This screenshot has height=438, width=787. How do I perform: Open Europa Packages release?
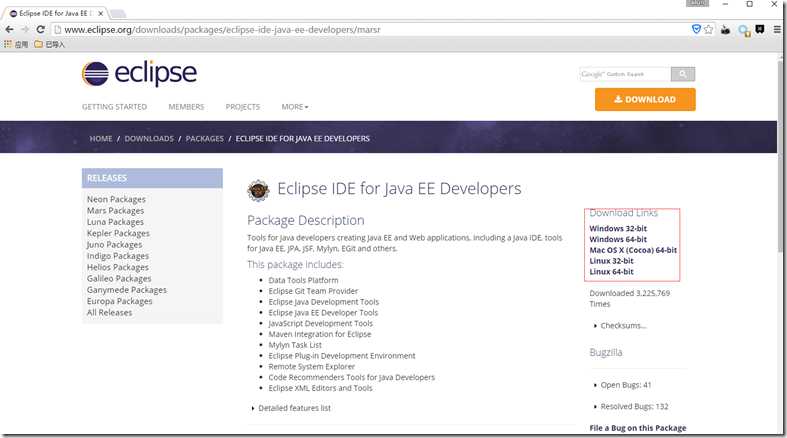pos(119,301)
